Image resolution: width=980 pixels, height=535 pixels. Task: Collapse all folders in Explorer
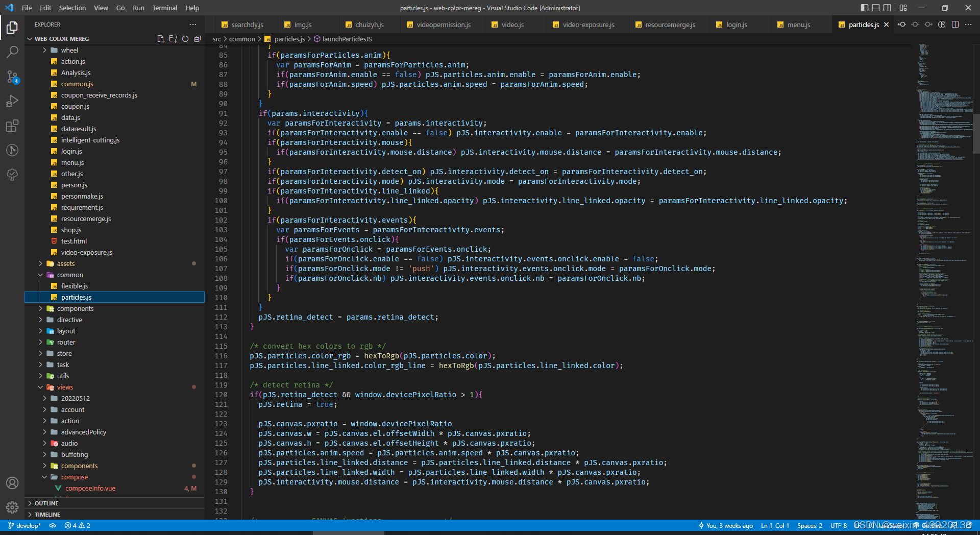pyautogui.click(x=198, y=39)
